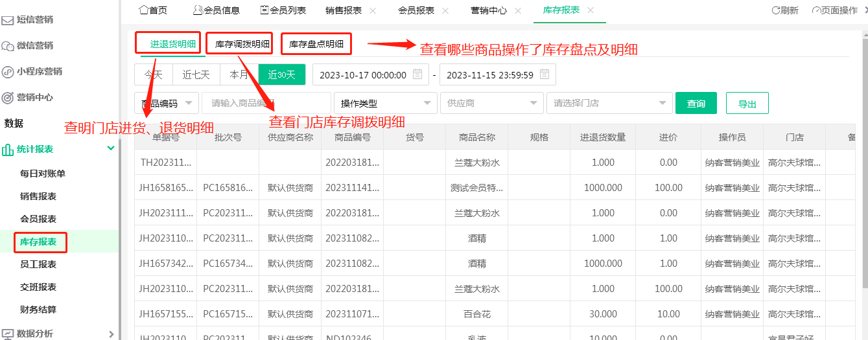Open 财务结算 in sidebar menu
The width and height of the screenshot is (868, 340).
(x=38, y=310)
